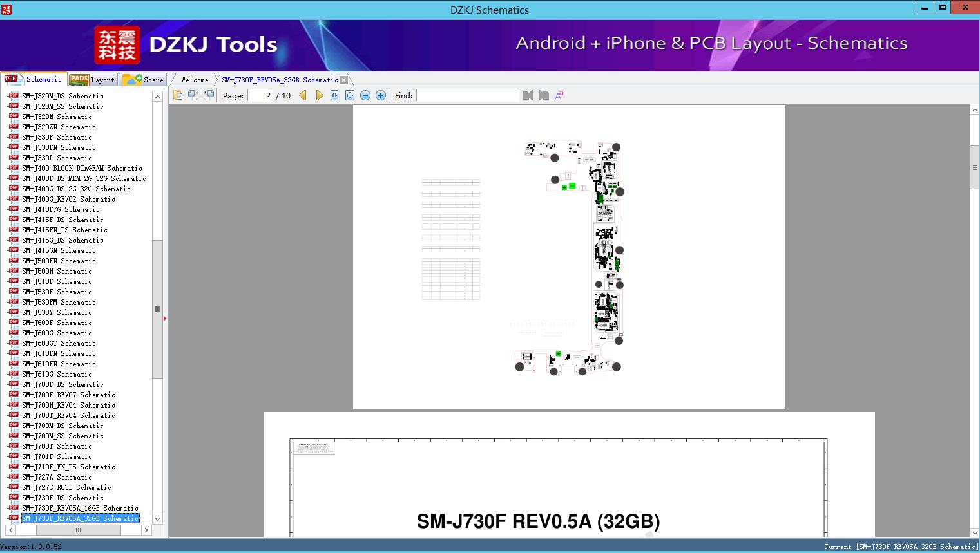Open the Share panel tab
Screen dimensions: 980x553
coord(143,80)
